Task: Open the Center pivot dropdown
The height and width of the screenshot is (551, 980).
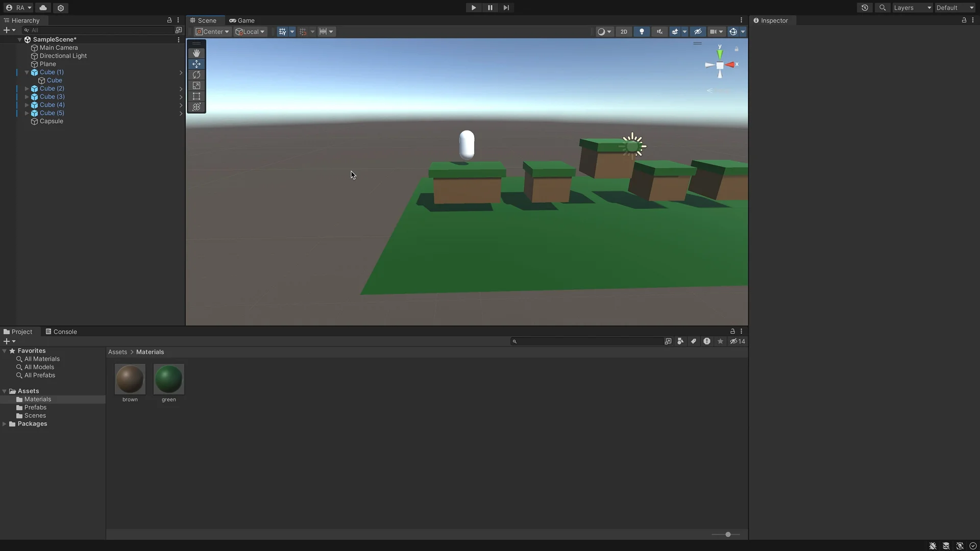Action: (213, 32)
